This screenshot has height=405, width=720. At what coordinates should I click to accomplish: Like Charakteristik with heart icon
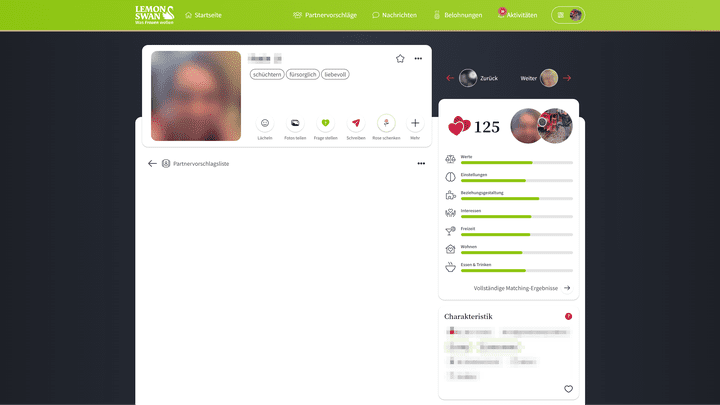coord(568,389)
